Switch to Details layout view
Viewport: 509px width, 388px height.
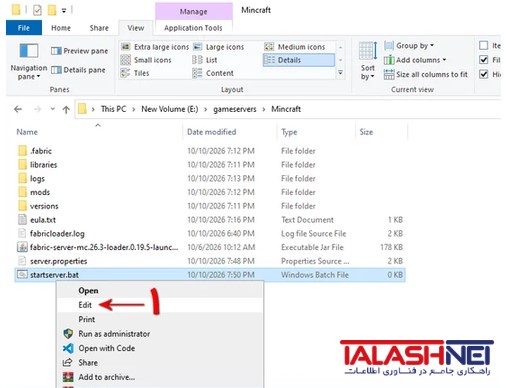[298, 60]
